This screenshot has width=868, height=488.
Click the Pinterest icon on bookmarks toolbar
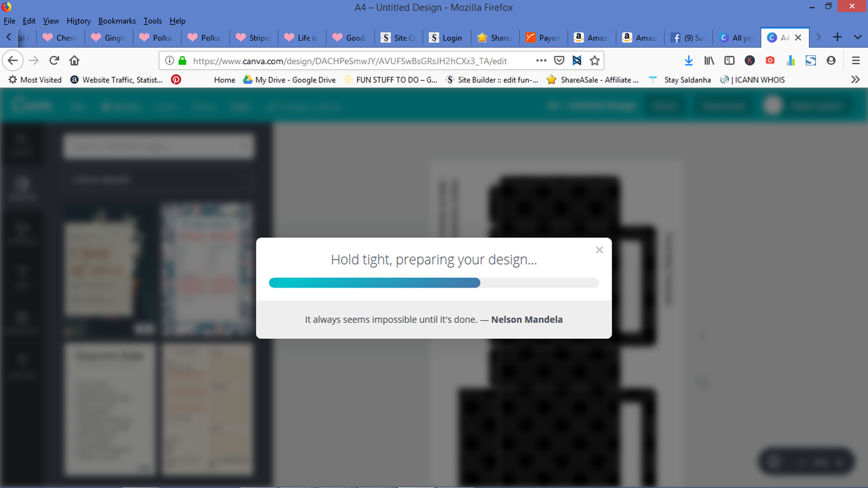tap(176, 79)
